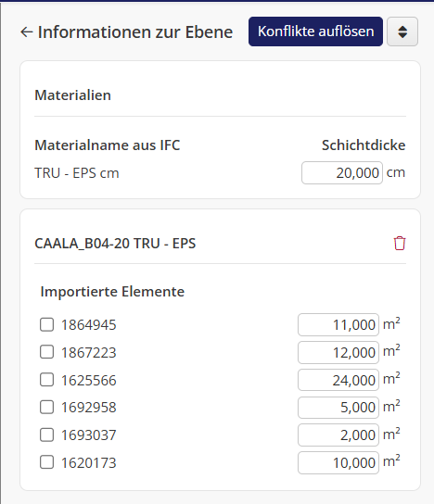Tick the checkbox for element 1625566
The height and width of the screenshot is (504, 434).
(x=46, y=380)
